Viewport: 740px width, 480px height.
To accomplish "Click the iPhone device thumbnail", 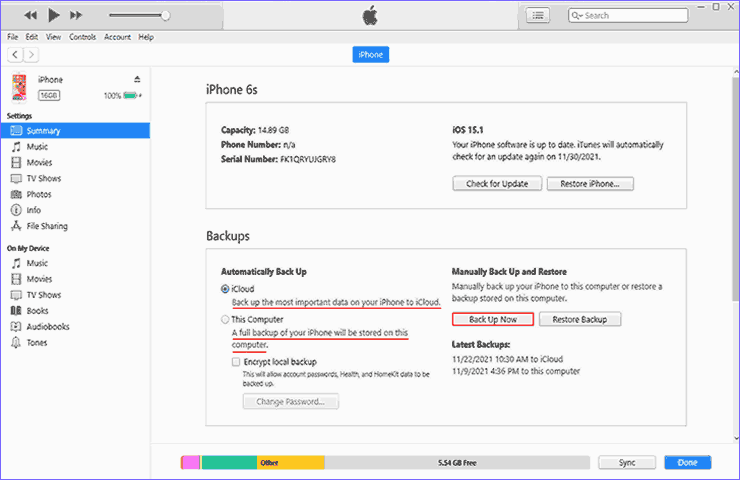I will coord(19,87).
